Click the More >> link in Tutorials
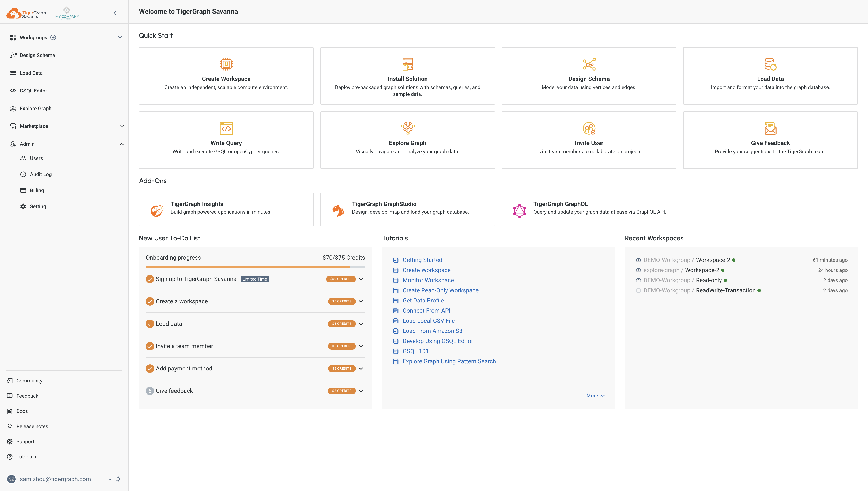The height and width of the screenshot is (491, 868). (x=595, y=395)
